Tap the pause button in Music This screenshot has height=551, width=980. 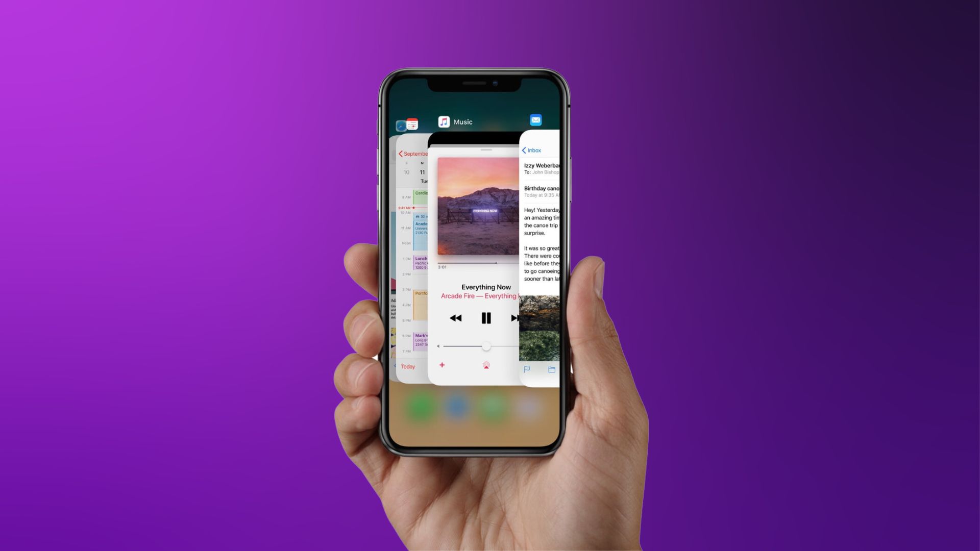point(486,318)
